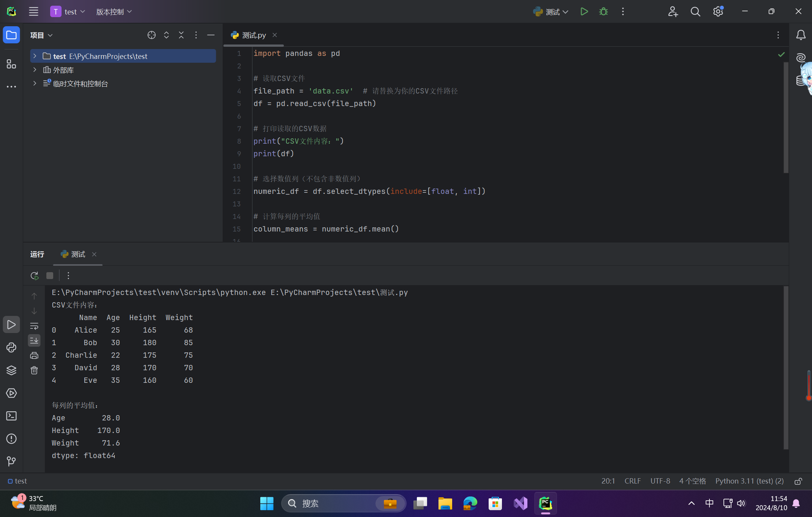812x517 pixels.
Task: Open the Terminal tool window
Action: tap(11, 416)
